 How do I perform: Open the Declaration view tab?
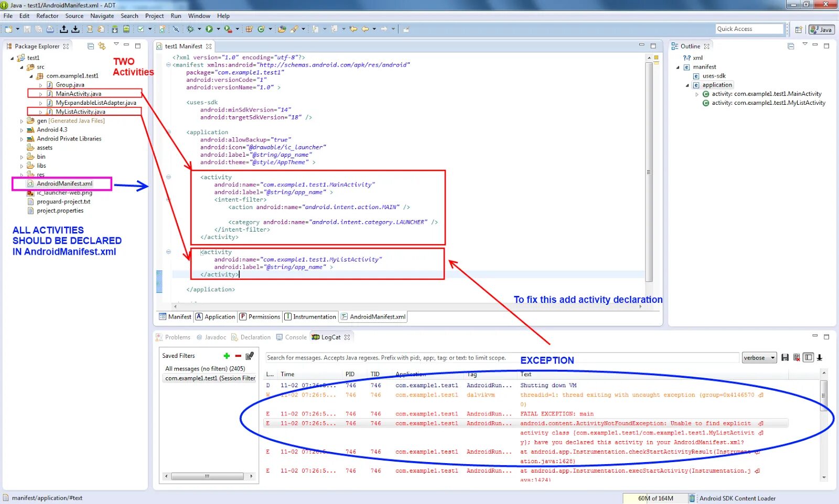tap(251, 337)
